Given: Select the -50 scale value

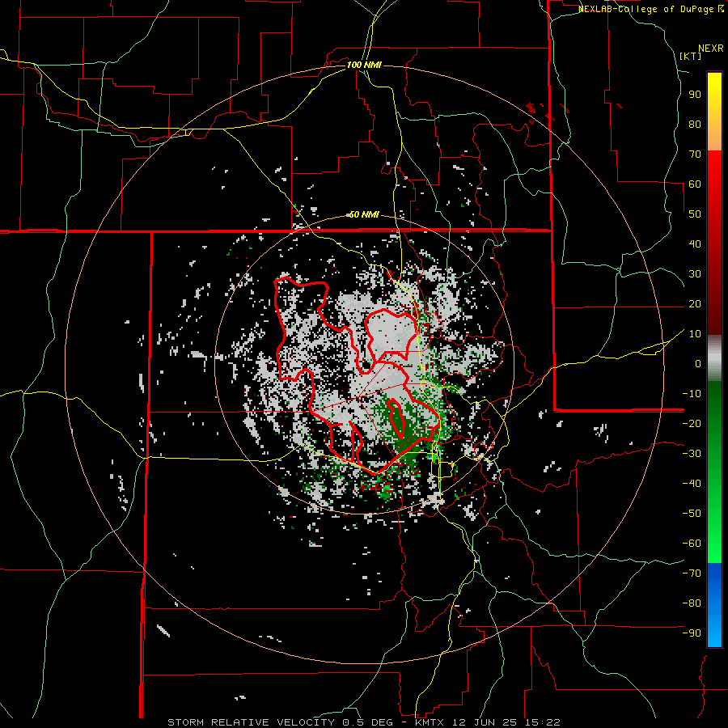Looking at the screenshot, I should (692, 514).
